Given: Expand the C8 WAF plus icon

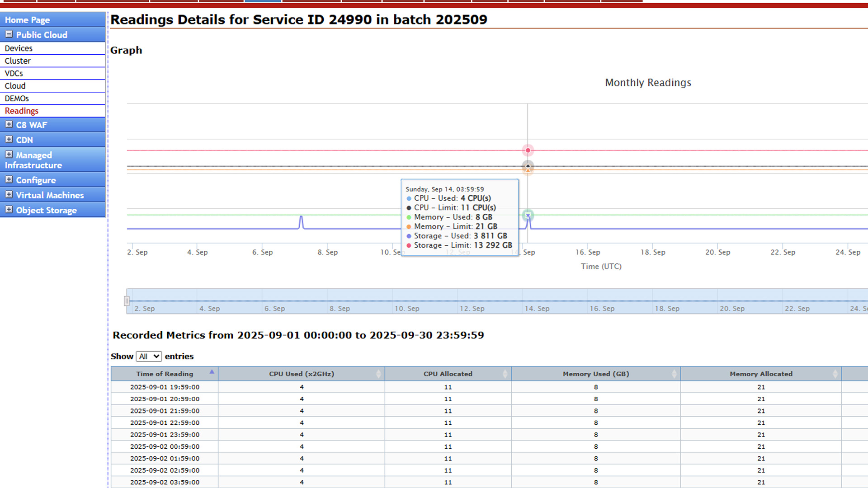Looking at the screenshot, I should point(9,124).
